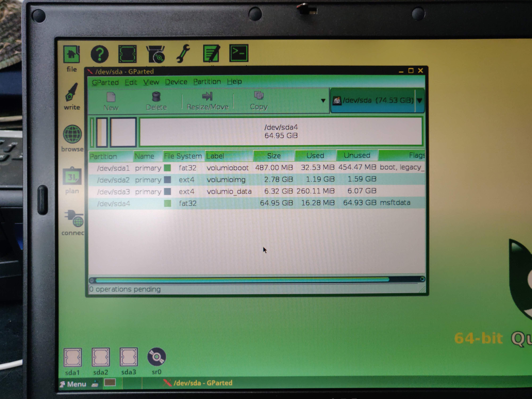Click the volumio_data label cell

229,191
